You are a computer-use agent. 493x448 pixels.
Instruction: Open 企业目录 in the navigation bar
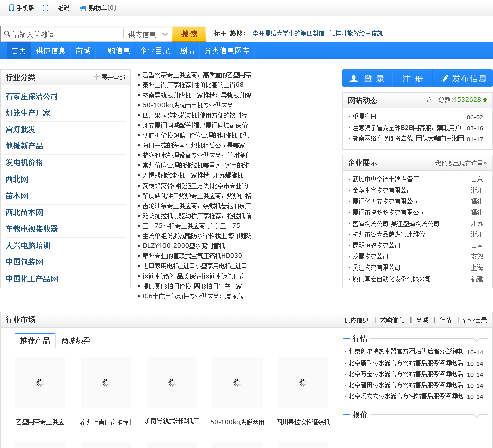pos(155,51)
